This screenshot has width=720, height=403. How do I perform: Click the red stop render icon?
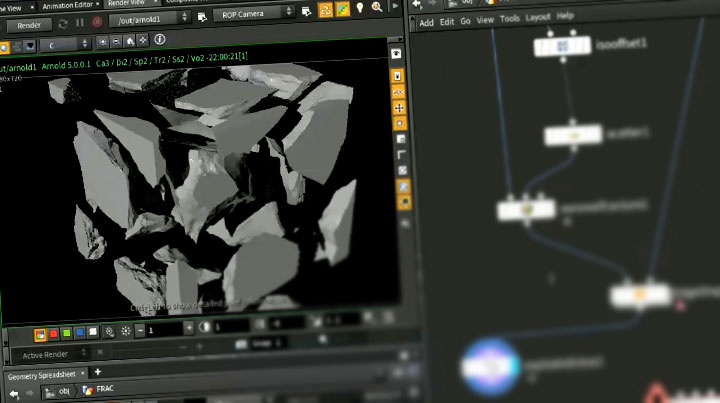[97, 22]
